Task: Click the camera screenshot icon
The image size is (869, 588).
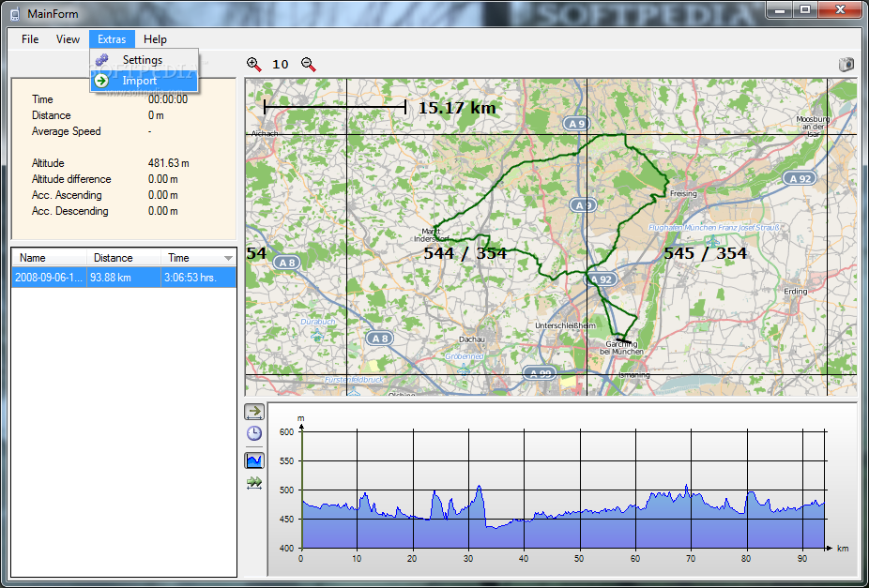Action: point(846,64)
